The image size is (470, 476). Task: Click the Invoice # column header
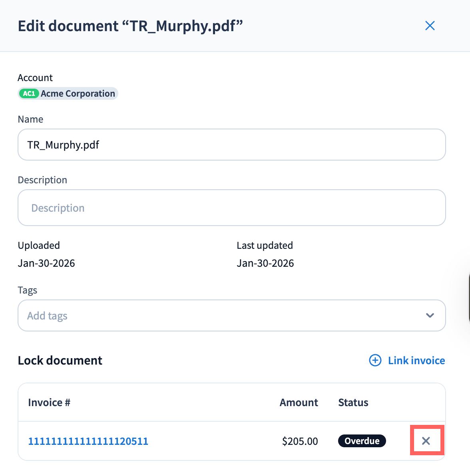49,403
